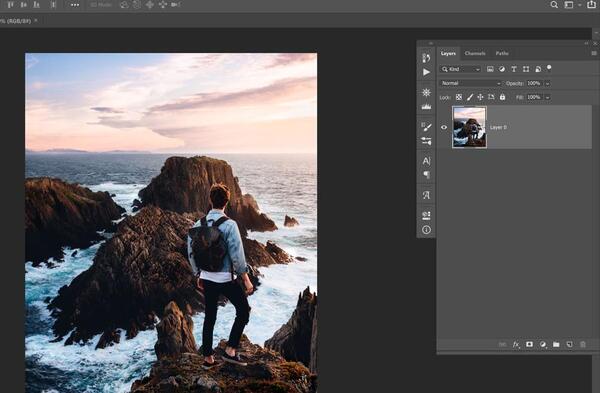Select the Layer 0 thumbnail
600x393 pixels.
(470, 127)
